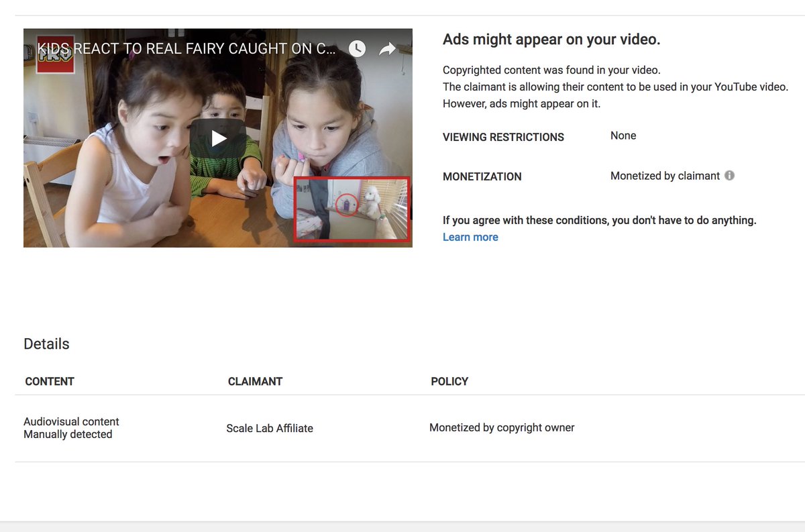This screenshot has width=805, height=532.
Task: Click 'However, ads might appear on it.' line
Action: [521, 104]
